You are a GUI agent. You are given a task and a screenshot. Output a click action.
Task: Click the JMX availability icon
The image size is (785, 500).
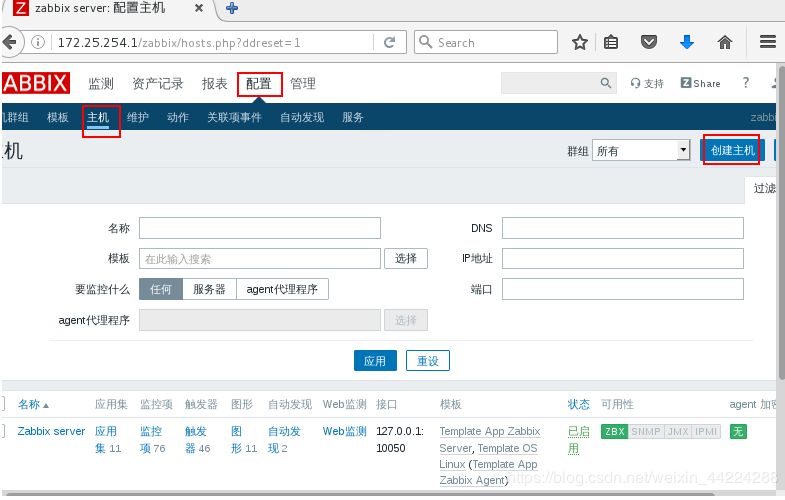pos(678,431)
